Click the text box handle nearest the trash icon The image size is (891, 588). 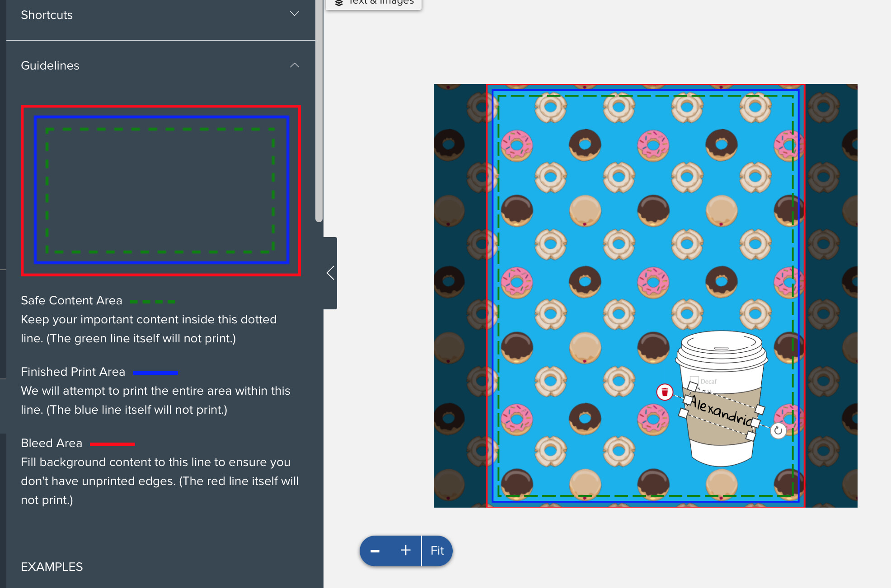pyautogui.click(x=688, y=400)
